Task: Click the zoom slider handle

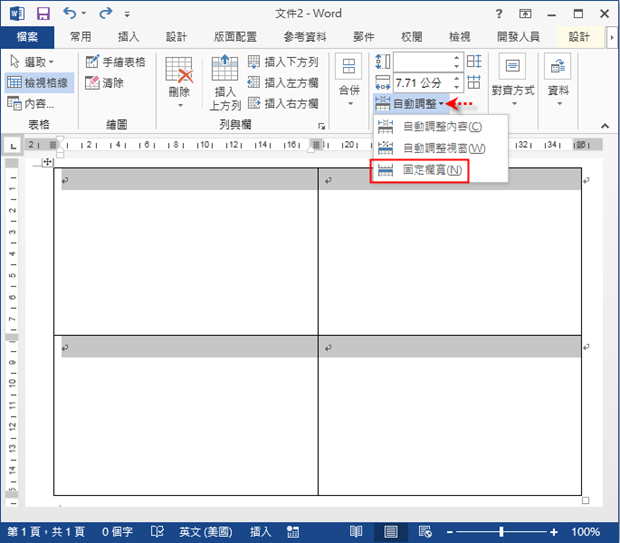Action: [x=501, y=532]
